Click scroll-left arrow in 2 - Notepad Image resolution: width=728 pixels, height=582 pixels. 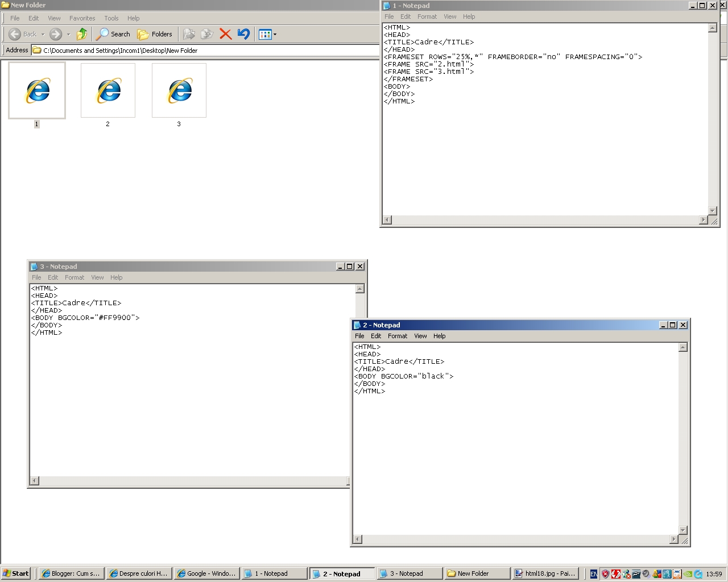tap(357, 539)
